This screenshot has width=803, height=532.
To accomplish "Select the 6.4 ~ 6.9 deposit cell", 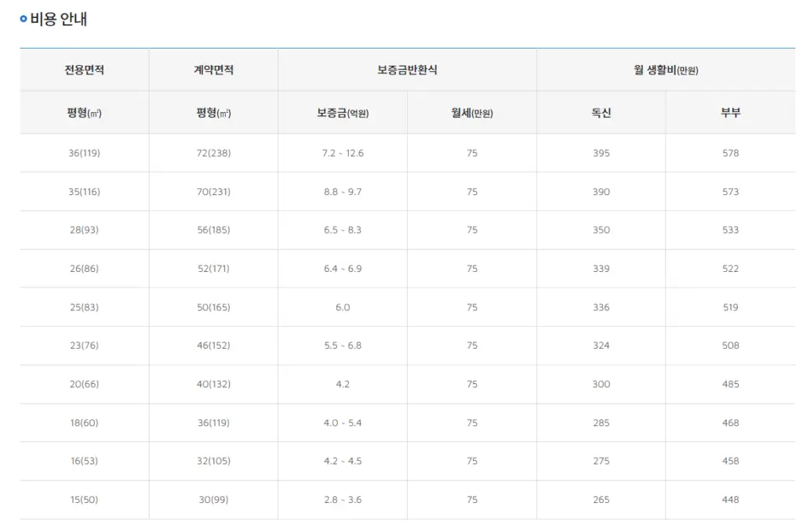I will 343,269.
